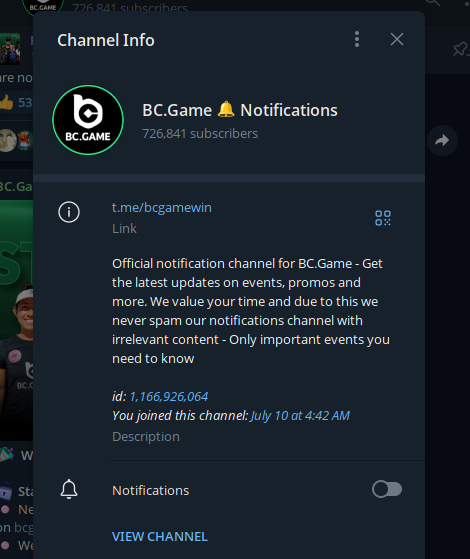Click the notifications bell icon

[69, 489]
